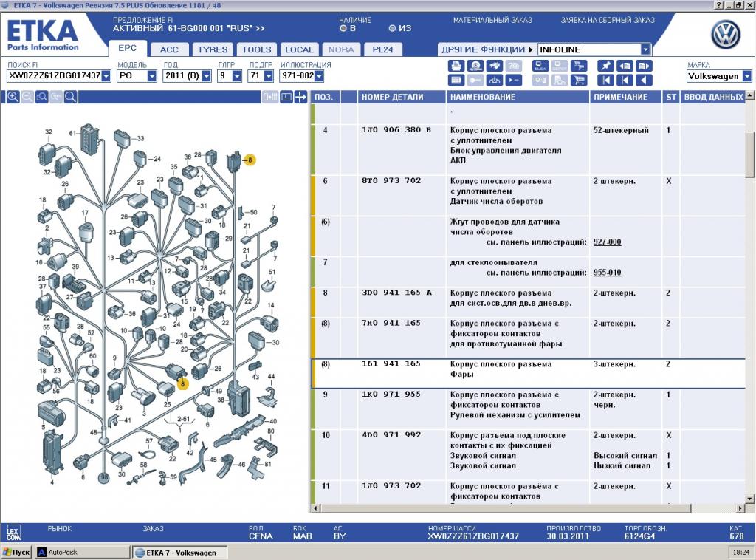Screen dimensions: 756x560
Task: Click the play-dash arrow icon
Action: click(514, 80)
